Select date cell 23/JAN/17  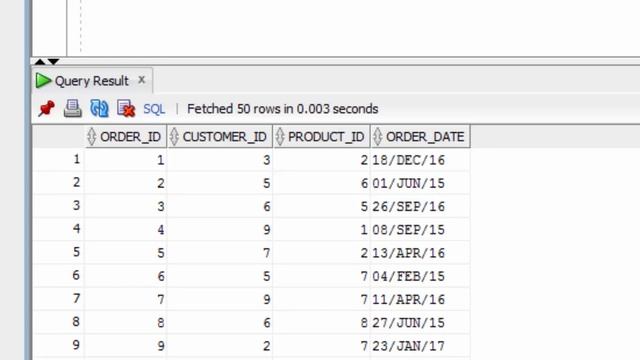[x=420, y=346]
